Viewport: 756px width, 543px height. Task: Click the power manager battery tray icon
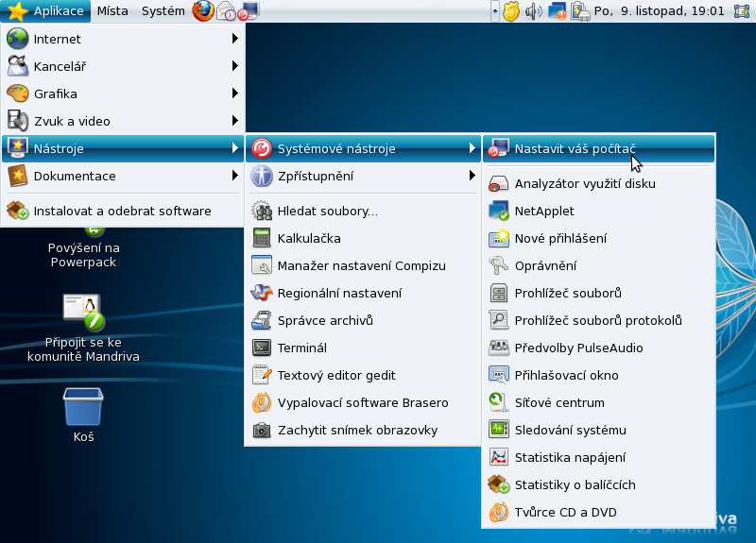[x=580, y=11]
